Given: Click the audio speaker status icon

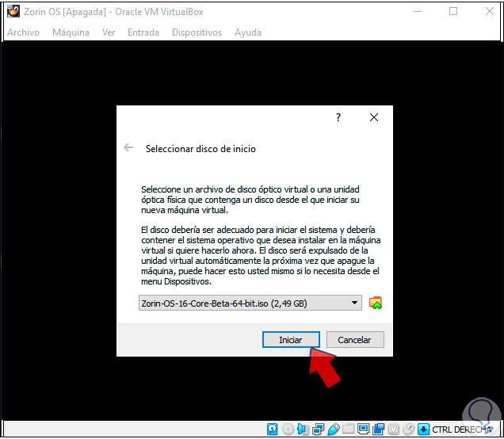Looking at the screenshot, I should click(x=303, y=429).
